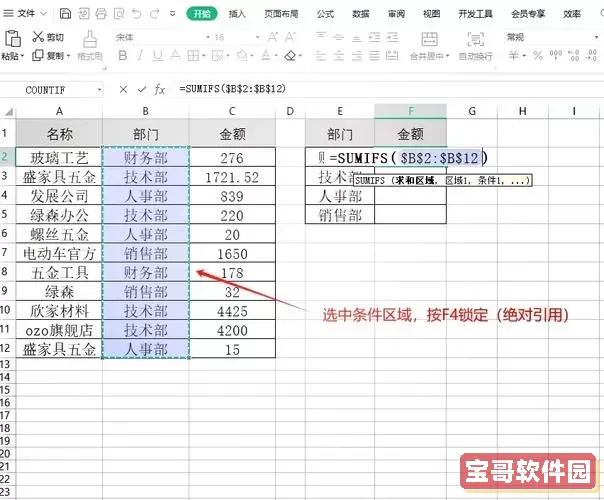
Task: Click the Distributed alignment icon
Action: (392, 56)
